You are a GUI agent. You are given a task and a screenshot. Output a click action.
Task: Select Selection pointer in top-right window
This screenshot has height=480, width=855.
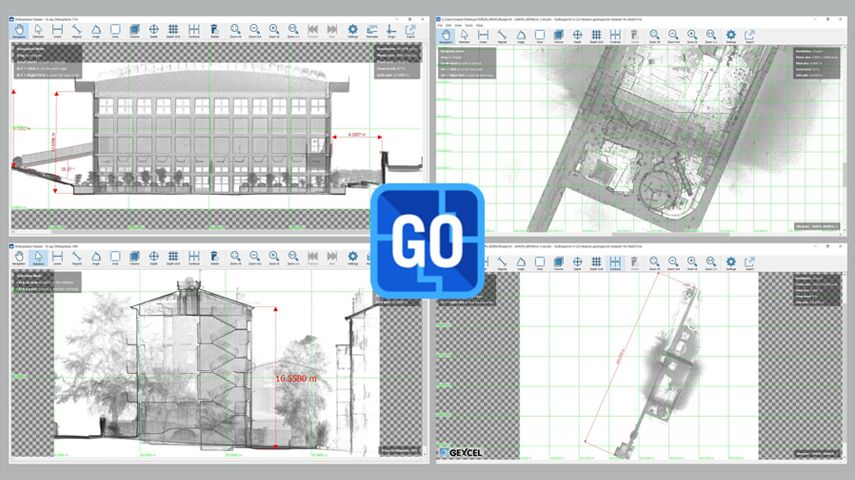pos(465,36)
